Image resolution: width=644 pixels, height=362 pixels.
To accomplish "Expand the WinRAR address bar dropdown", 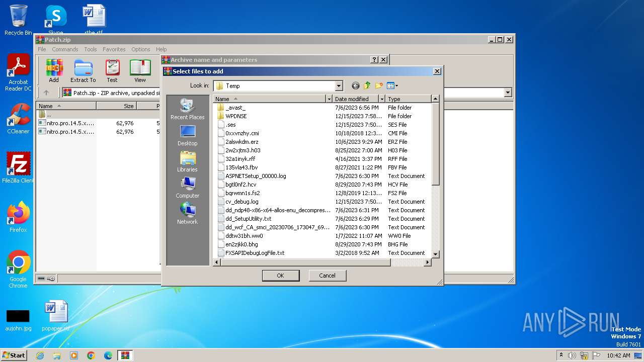I will point(508,93).
